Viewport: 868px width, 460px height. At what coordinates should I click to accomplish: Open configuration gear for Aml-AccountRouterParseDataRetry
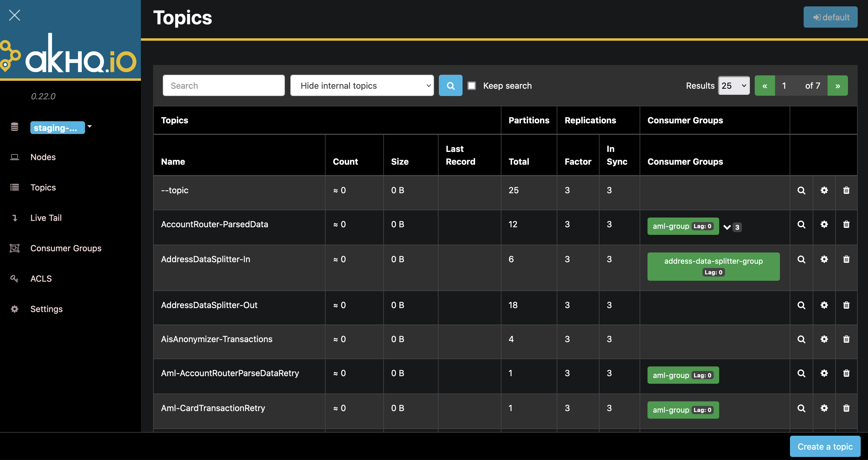(x=824, y=373)
